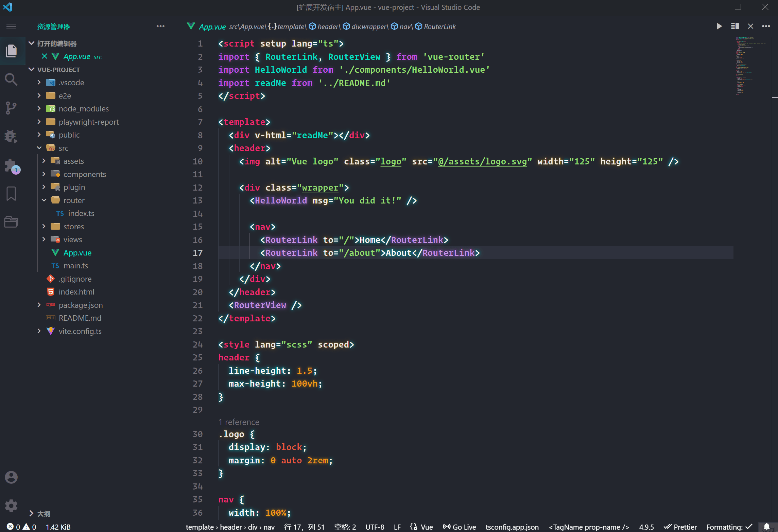Screen dimensions: 778x532
Task: Open .gitignore file
Action: click(x=75, y=279)
